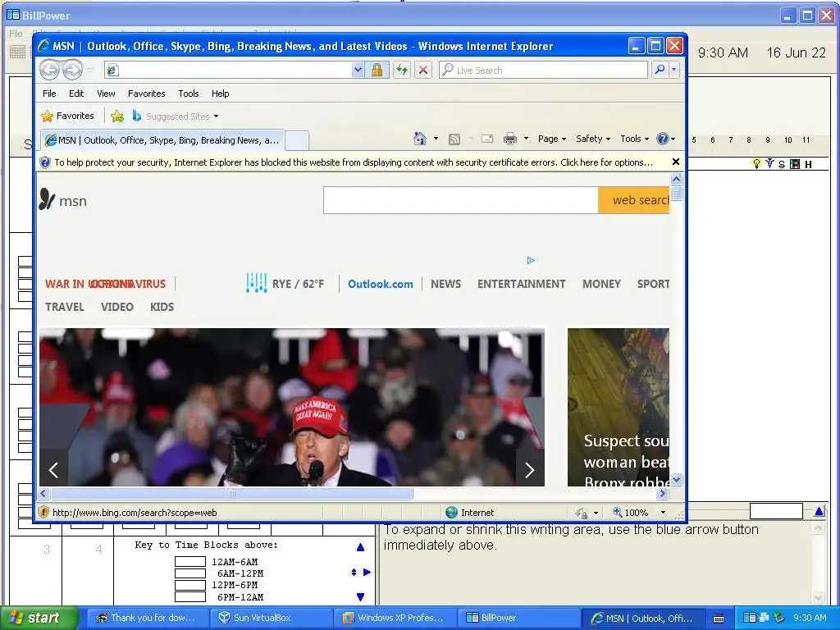Go to the ENTERTAINMENT section on MSN

(x=521, y=284)
